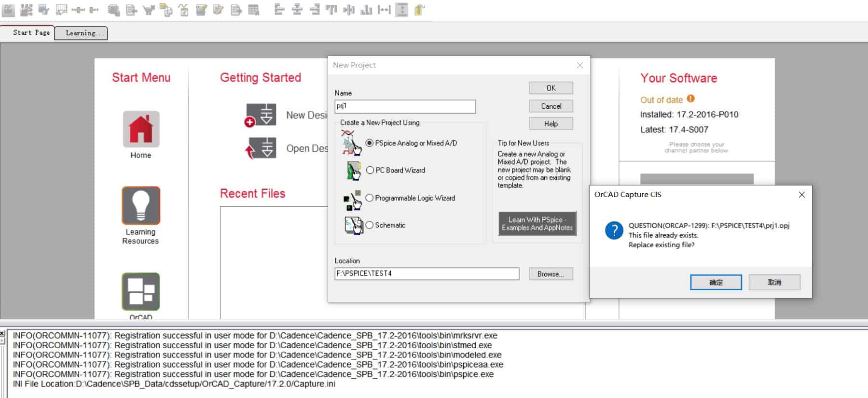Click the Schematic project type icon
The width and height of the screenshot is (868, 398).
[x=354, y=226]
